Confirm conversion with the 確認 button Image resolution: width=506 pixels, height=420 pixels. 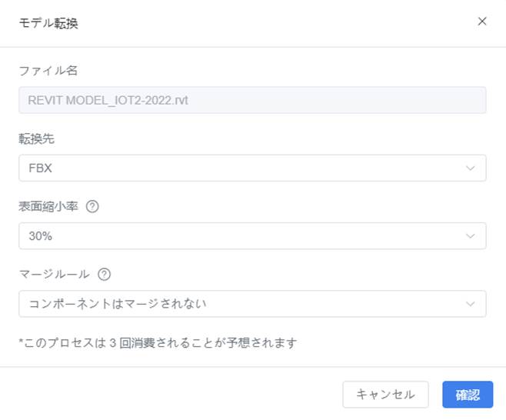pyautogui.click(x=468, y=395)
